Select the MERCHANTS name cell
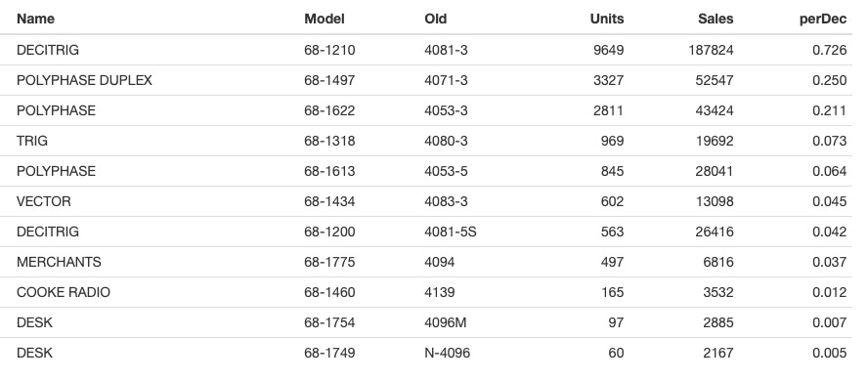 [x=59, y=262]
